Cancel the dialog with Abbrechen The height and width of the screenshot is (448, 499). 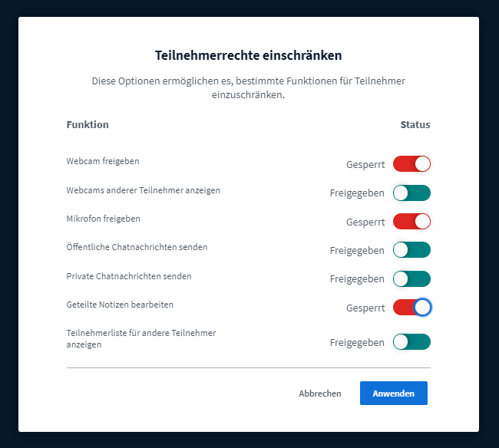coord(319,394)
